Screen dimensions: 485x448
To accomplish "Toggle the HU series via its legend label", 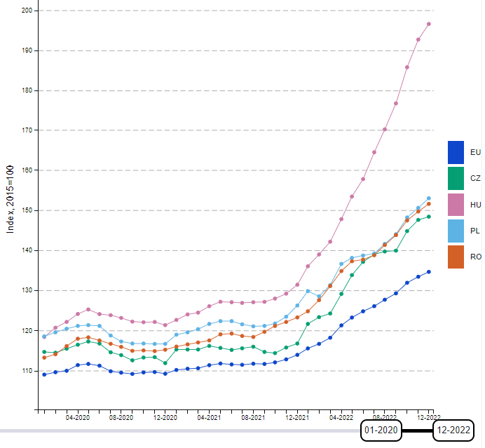I will point(475,205).
